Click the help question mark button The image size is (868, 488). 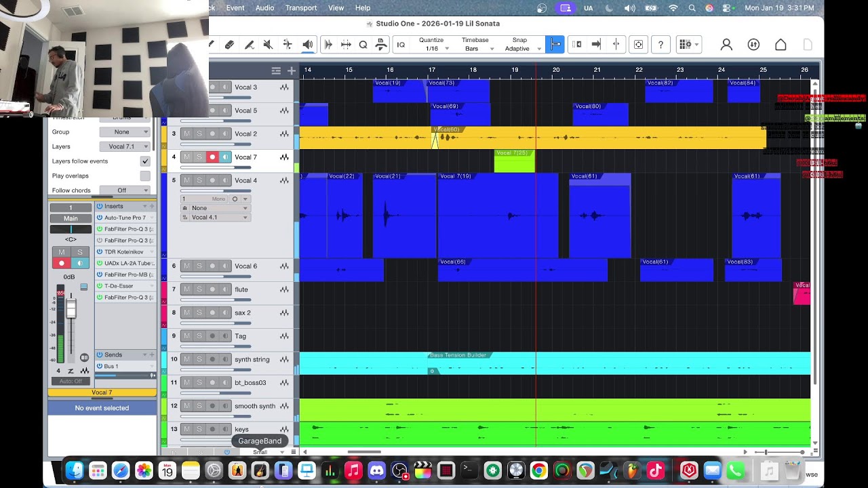tap(660, 45)
